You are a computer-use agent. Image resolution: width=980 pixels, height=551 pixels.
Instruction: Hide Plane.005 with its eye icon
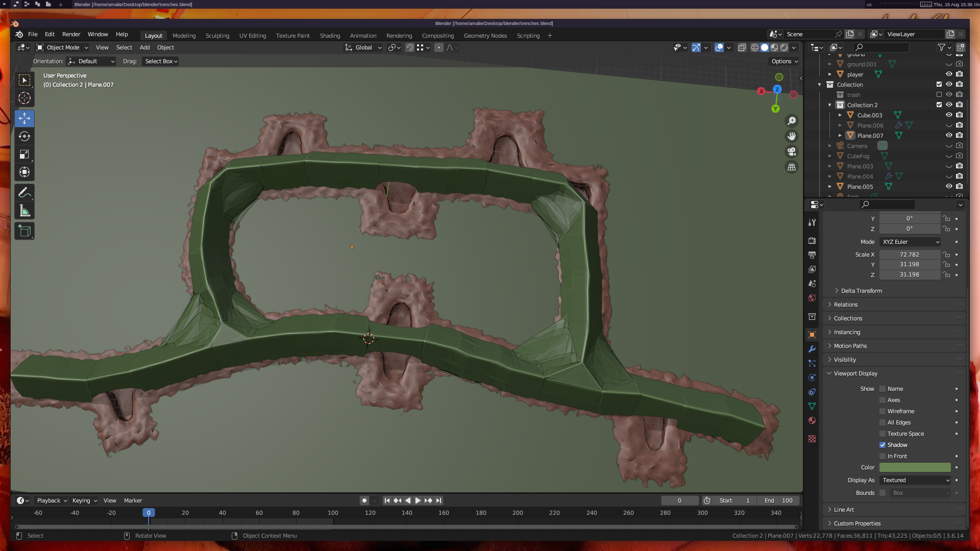pos(949,186)
